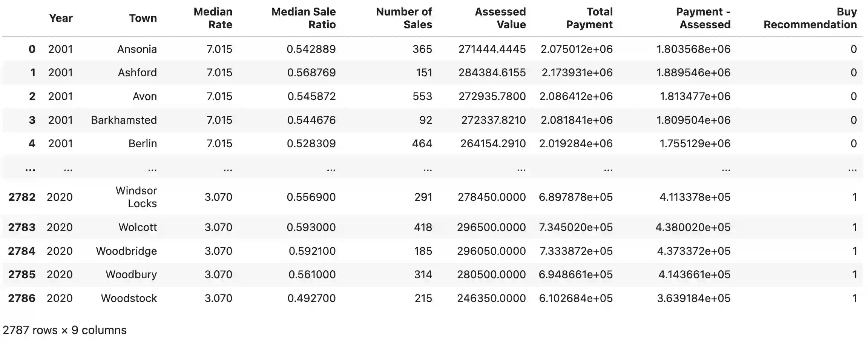Click the Town column header

143,18
